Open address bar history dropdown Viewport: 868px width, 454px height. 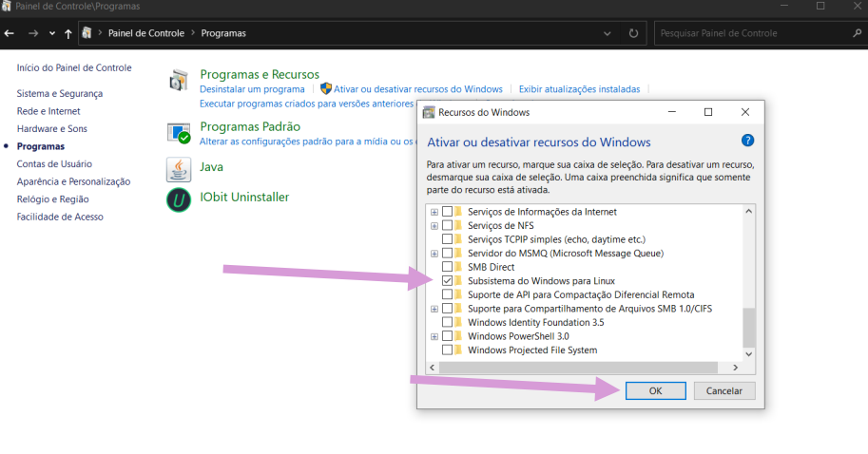[608, 33]
